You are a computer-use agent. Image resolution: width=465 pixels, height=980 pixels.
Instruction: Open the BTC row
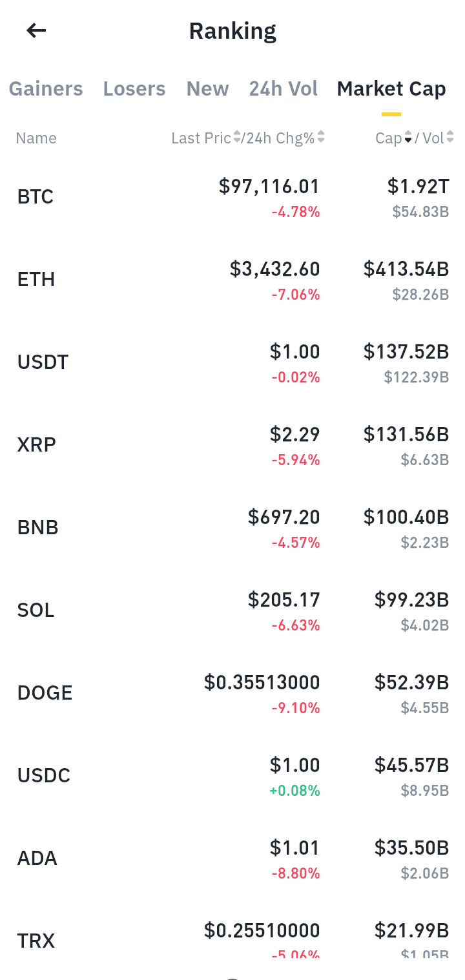[x=232, y=196]
